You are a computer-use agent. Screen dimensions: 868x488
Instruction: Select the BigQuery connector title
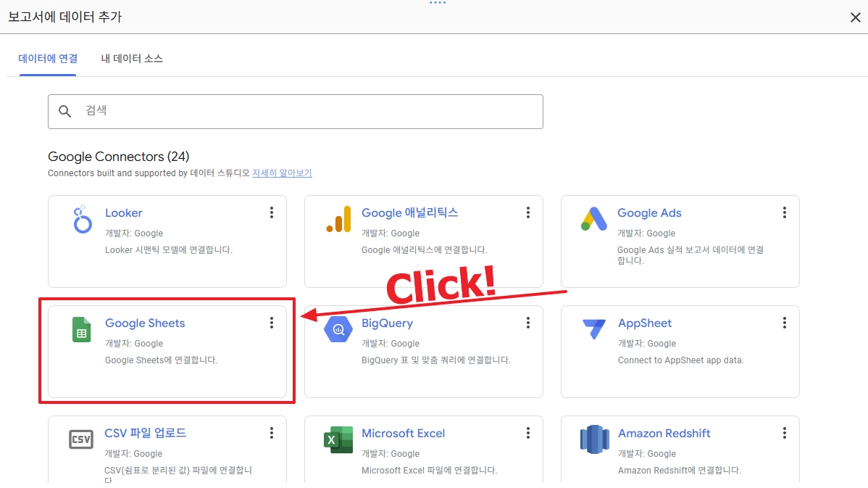click(x=387, y=323)
